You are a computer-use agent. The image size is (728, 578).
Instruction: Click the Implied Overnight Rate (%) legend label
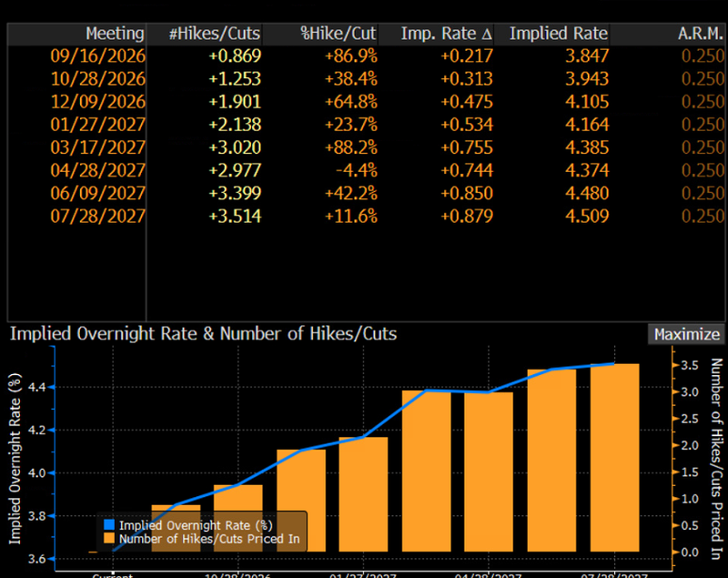196,525
